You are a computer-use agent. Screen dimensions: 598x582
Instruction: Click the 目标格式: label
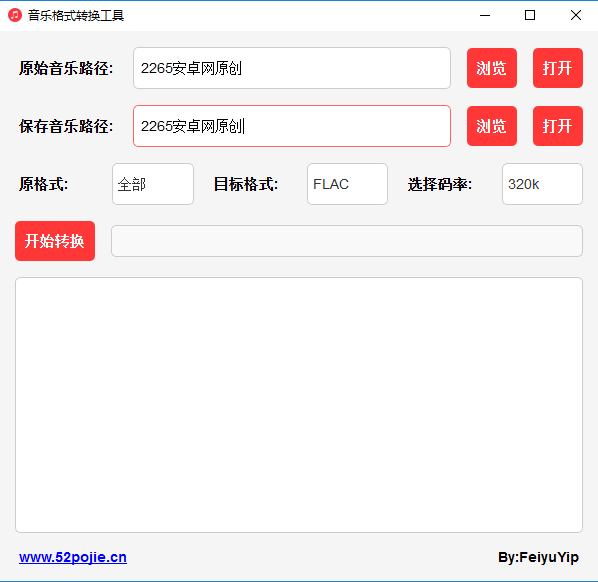246,185
